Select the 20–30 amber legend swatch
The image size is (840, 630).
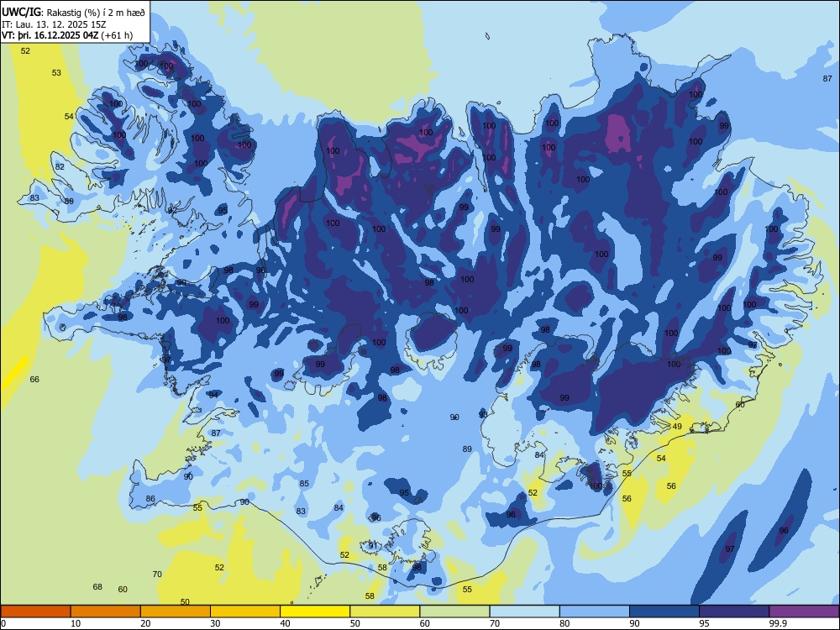[x=176, y=612]
